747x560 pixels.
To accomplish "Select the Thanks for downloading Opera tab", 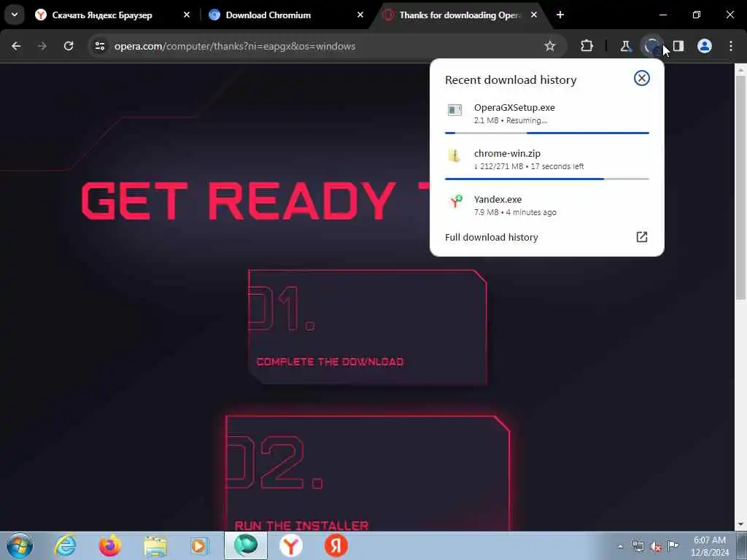I will click(461, 15).
